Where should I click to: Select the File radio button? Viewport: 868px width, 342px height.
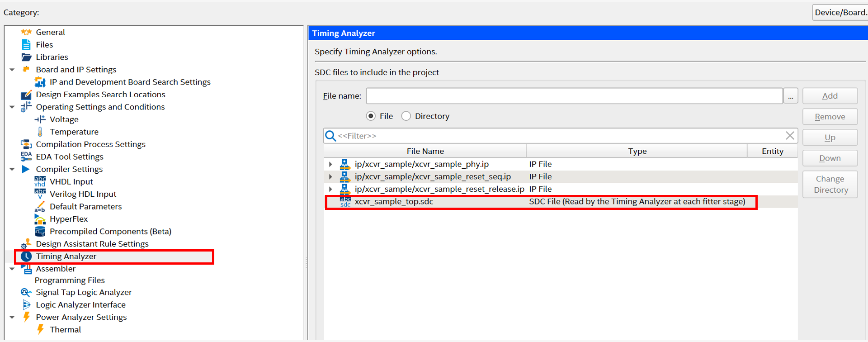[x=371, y=116]
